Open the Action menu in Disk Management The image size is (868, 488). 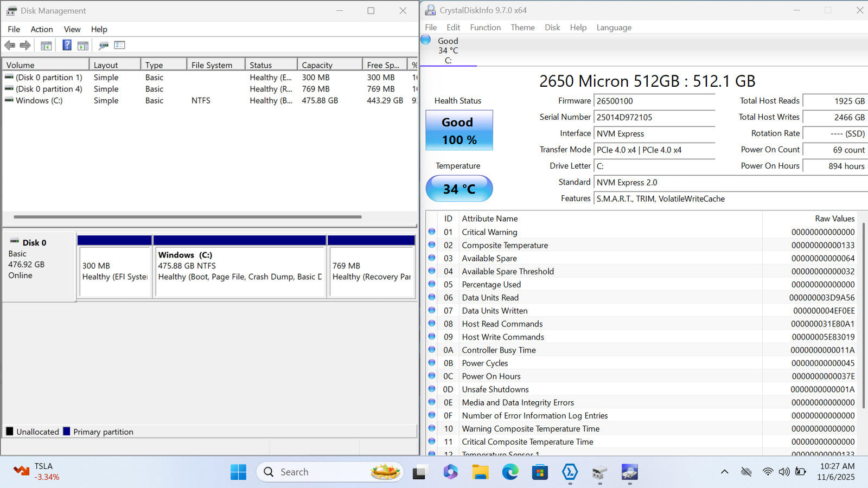[x=42, y=29]
